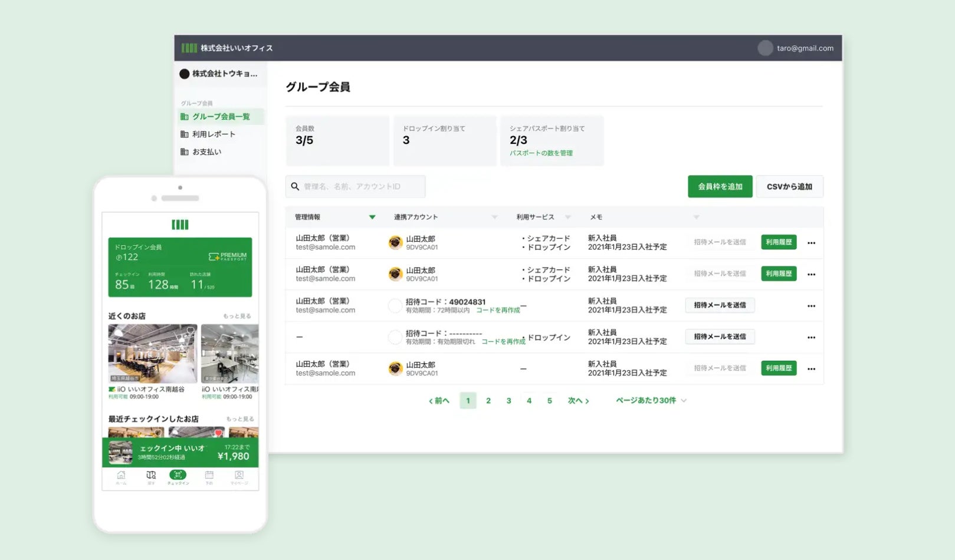Tap the check-in QR icon in the phone nav

(178, 475)
